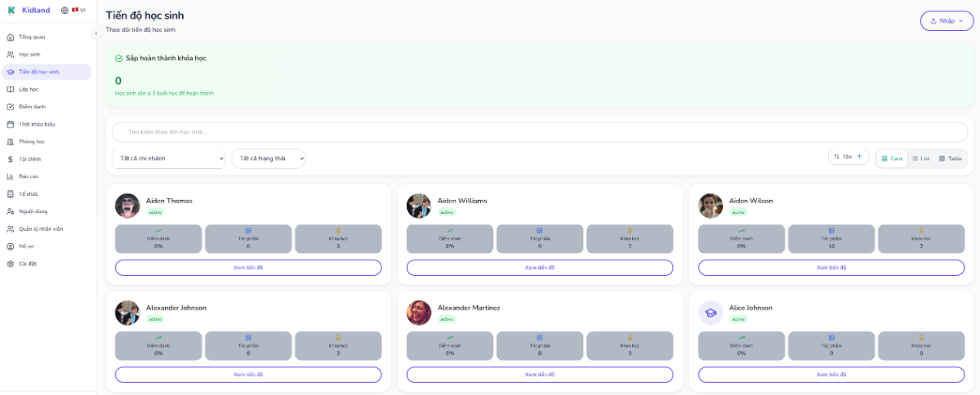Open Điểm danh checklist icon
The image size is (980, 395).
click(x=11, y=106)
